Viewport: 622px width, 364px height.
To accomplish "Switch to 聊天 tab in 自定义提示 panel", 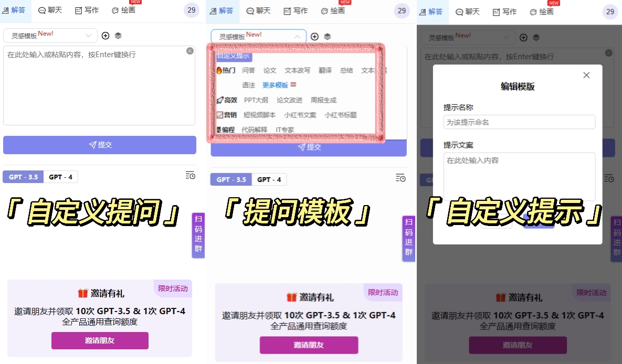I will 467,12.
